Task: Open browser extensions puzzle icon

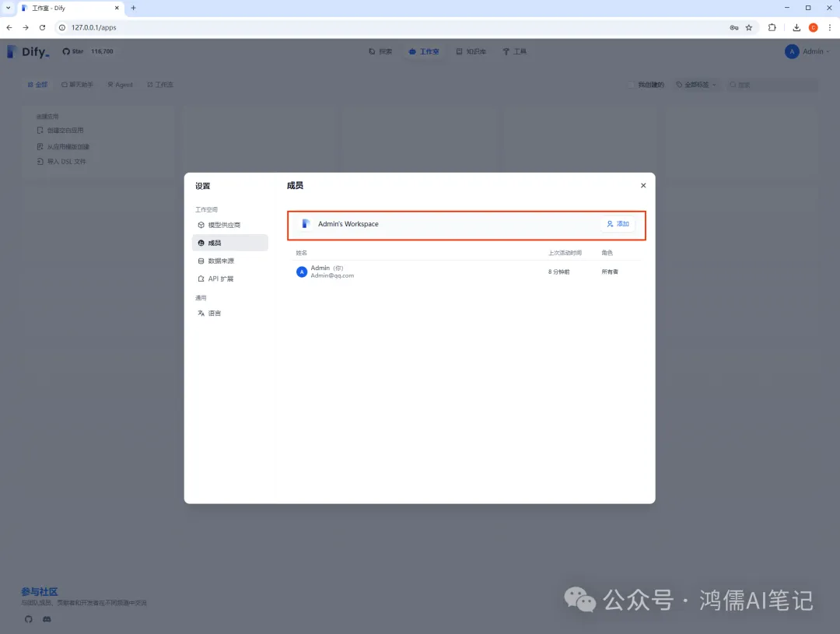Action: [x=772, y=27]
